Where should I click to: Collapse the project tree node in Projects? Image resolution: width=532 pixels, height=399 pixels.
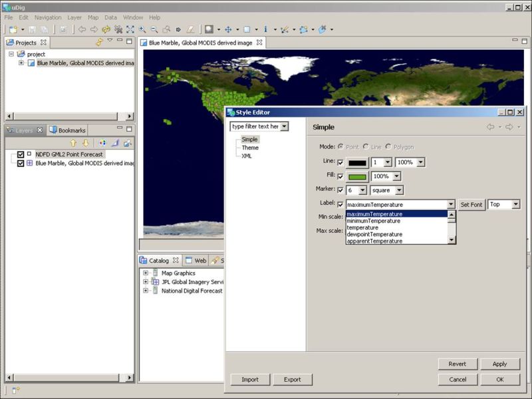click(x=11, y=54)
